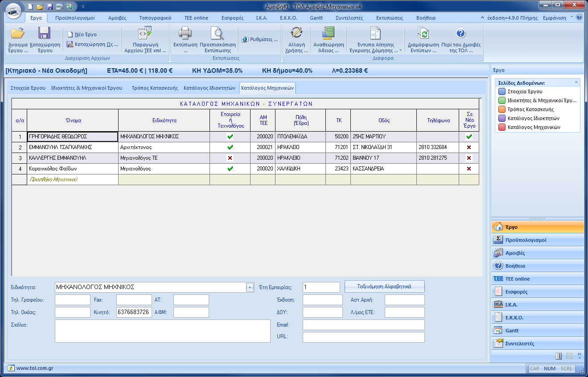
Task: Click Ταξινόμηση Αλφαβητικά button
Action: coord(384,286)
